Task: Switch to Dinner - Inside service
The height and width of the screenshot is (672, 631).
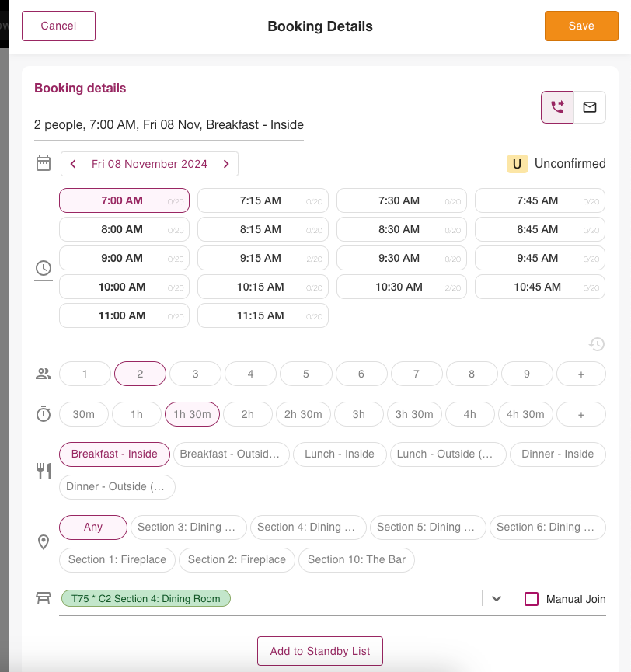Action: 557,454
